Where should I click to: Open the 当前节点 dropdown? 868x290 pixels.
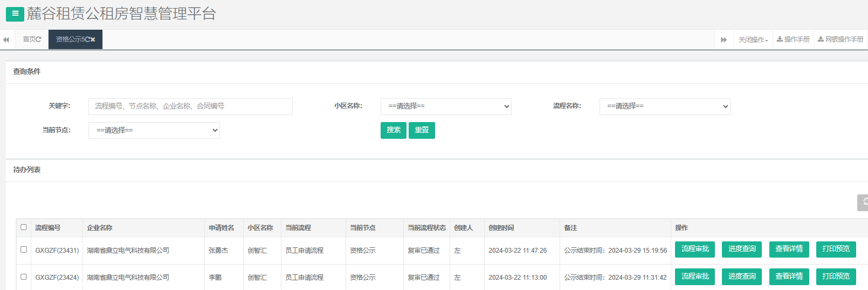154,130
